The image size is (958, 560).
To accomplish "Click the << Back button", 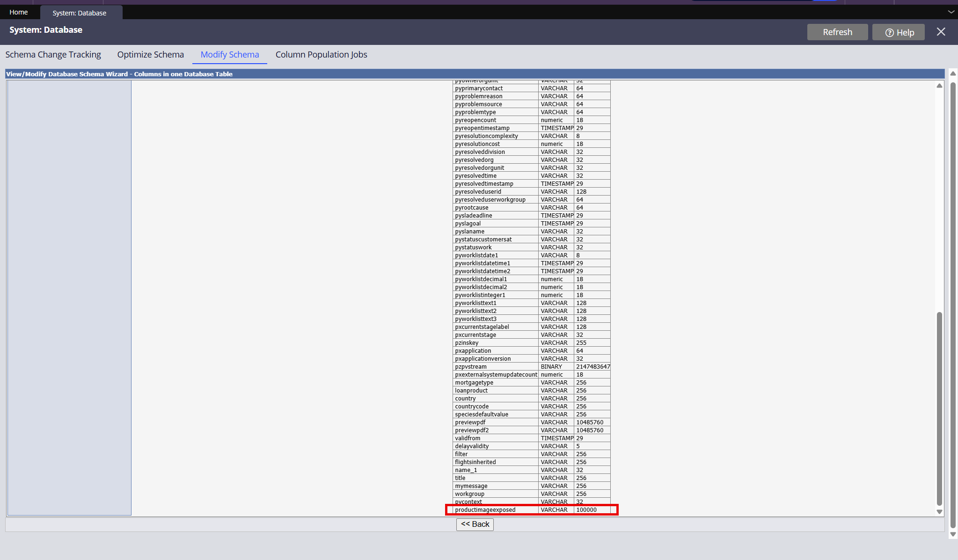I will coord(475,524).
